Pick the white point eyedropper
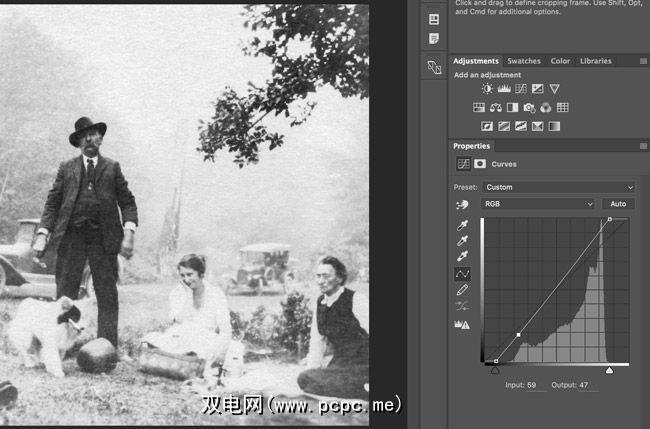 [462, 256]
